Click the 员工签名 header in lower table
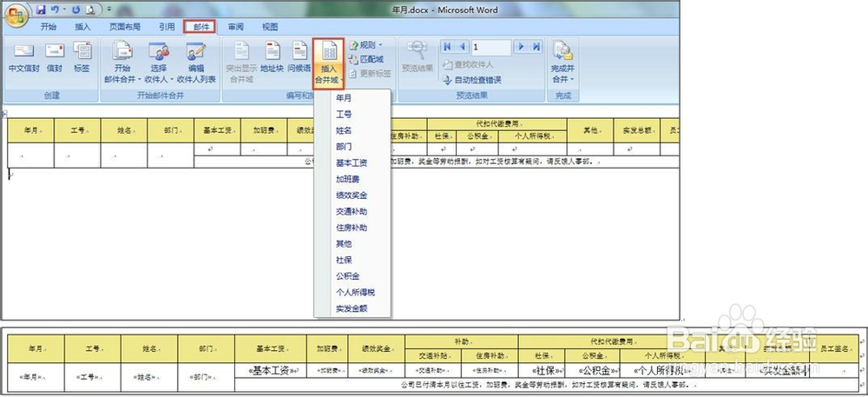Viewport: 868px width, 397px height. click(x=834, y=348)
